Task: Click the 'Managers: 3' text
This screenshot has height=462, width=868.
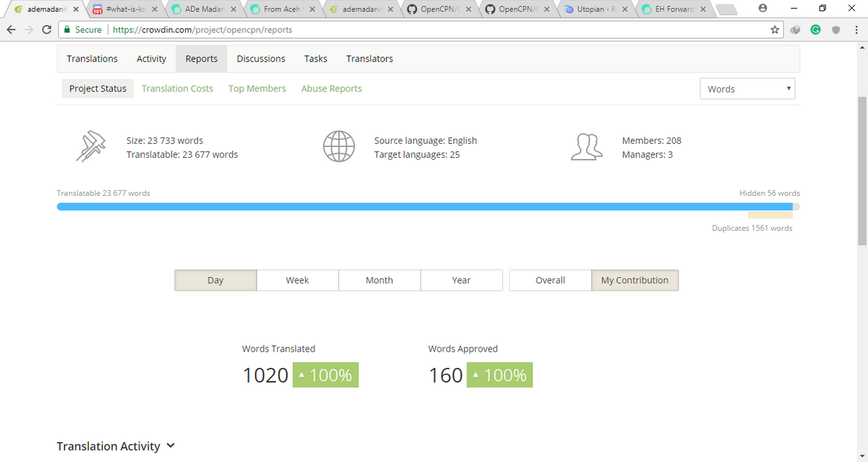Action: 648,155
